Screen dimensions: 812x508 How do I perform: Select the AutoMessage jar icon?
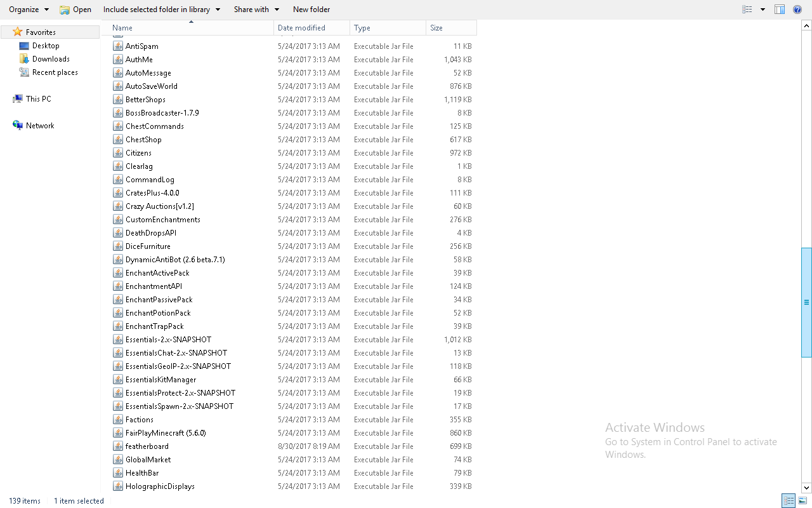tap(118, 72)
